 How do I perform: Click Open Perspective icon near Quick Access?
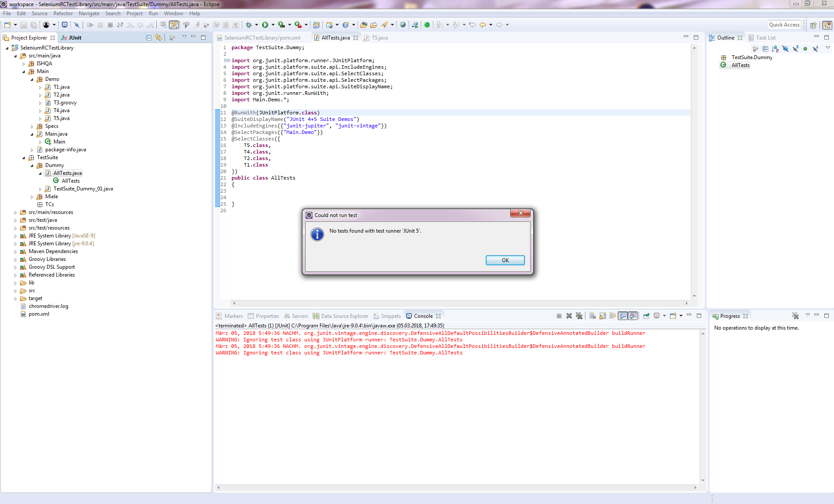point(813,25)
